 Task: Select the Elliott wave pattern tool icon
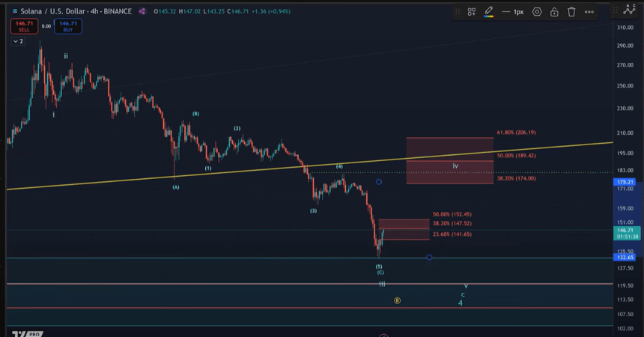click(628, 9)
